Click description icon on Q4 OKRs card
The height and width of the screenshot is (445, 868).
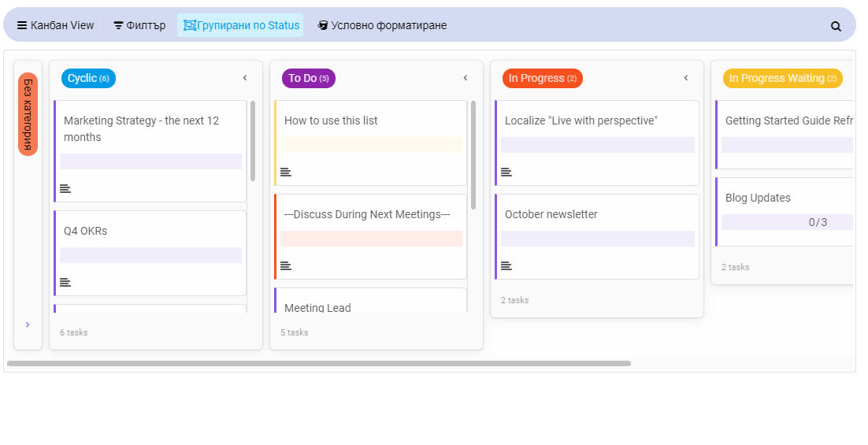pos(65,282)
